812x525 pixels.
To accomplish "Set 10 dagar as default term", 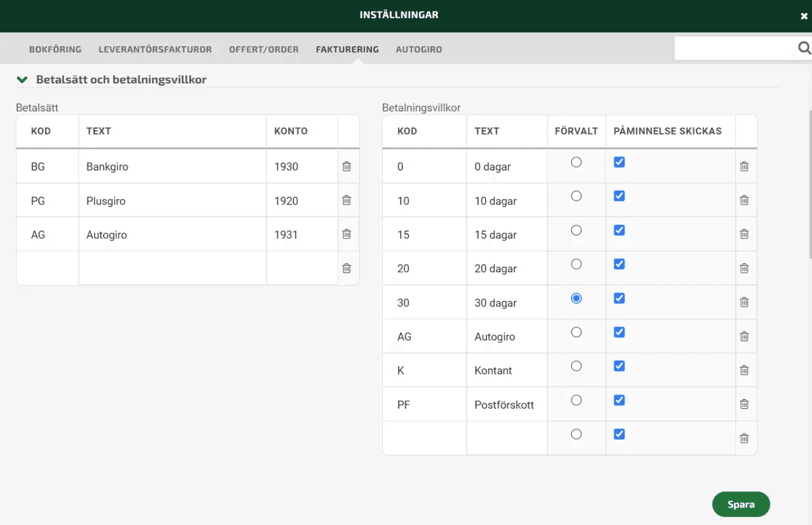I will coord(576,196).
